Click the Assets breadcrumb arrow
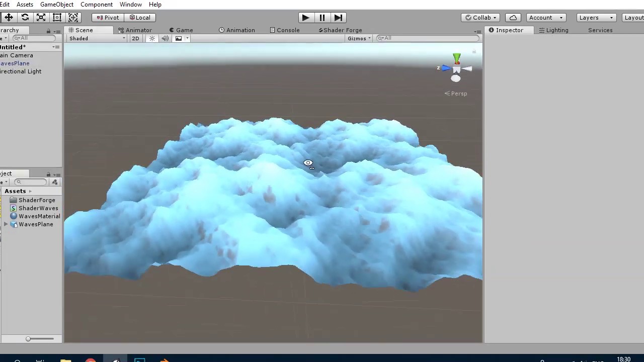 (x=30, y=191)
